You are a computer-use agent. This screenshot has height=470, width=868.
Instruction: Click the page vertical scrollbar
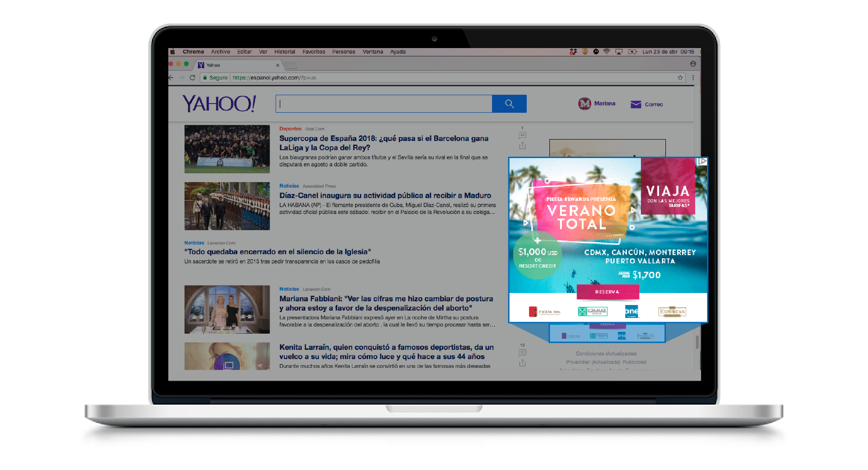(x=697, y=342)
